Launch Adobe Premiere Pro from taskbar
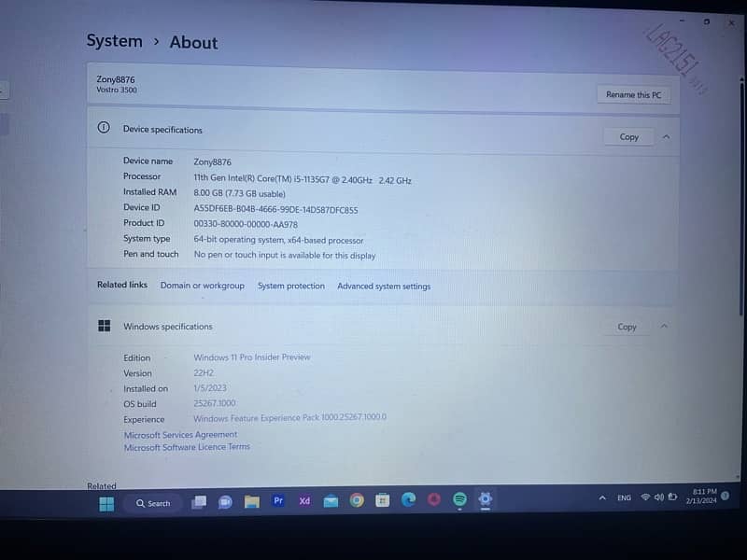 click(277, 501)
